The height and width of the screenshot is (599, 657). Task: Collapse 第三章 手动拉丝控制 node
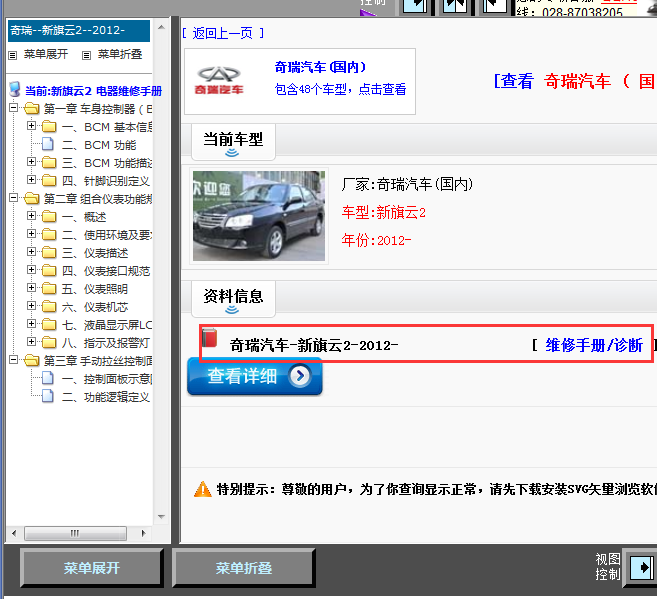pyautogui.click(x=14, y=359)
